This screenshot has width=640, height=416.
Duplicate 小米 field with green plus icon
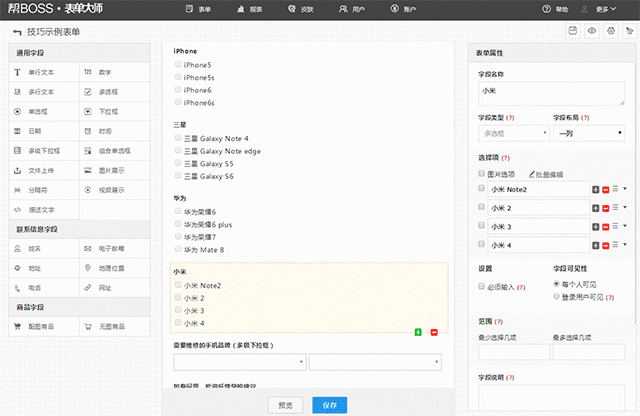pos(418,332)
